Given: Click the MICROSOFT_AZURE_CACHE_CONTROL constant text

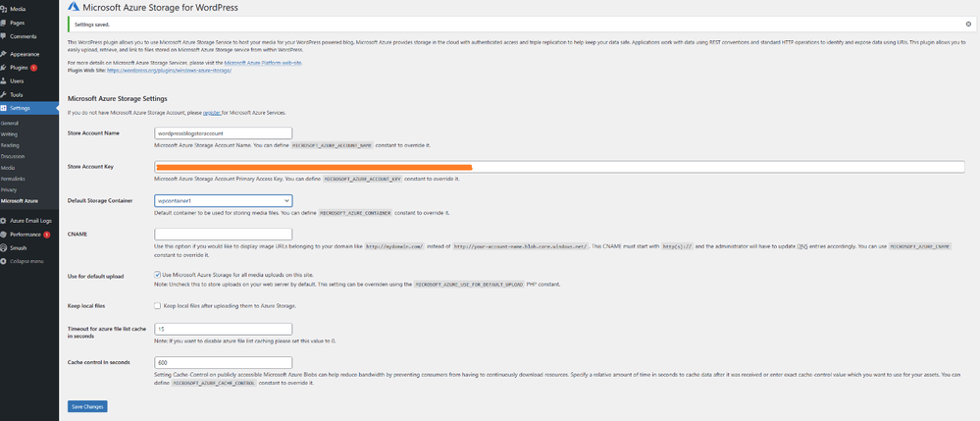Looking at the screenshot, I should [214, 382].
